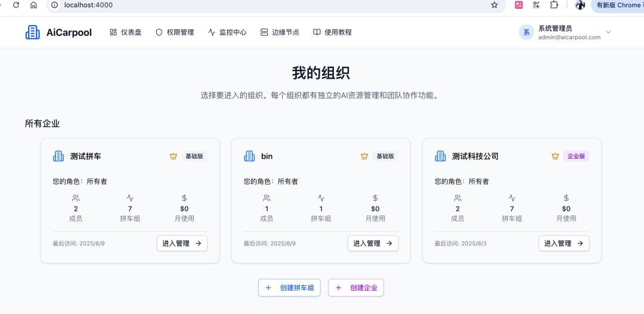
Task: Click the Chrome profile avatar
Action: 580,5
